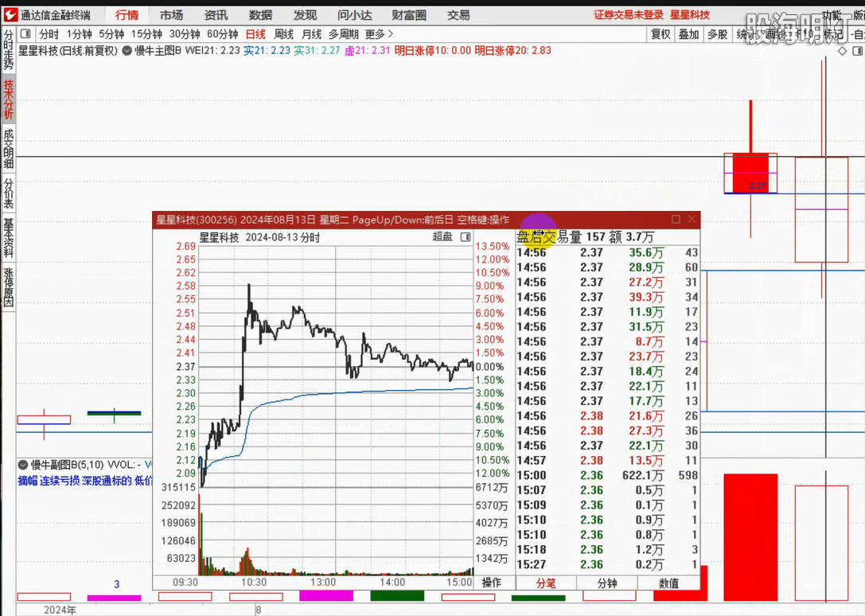The image size is (865, 616).
Task: Click the 复权 toolbar button
Action: tap(660, 34)
